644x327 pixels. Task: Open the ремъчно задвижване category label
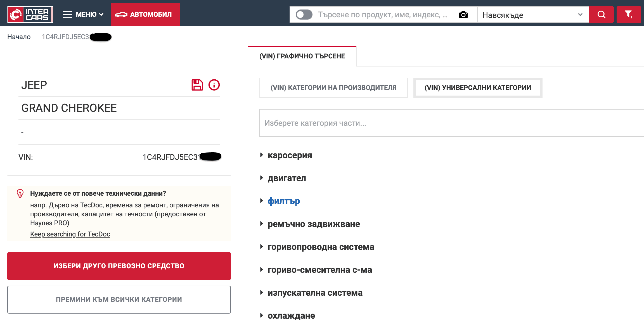pos(314,224)
